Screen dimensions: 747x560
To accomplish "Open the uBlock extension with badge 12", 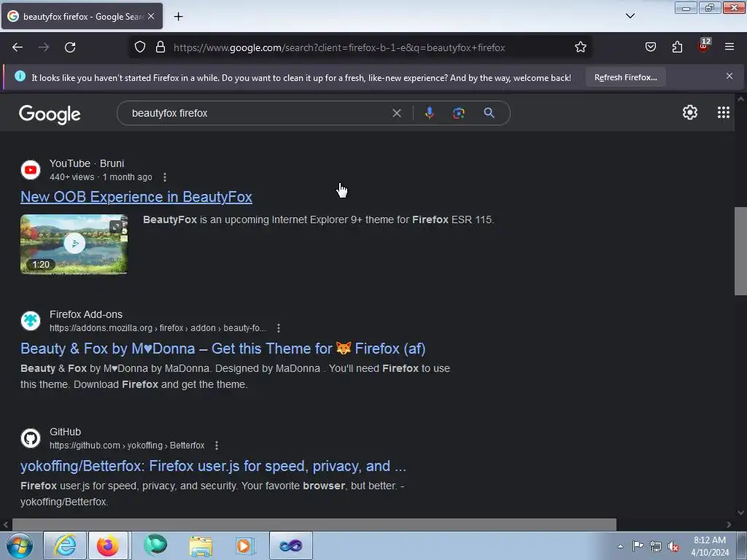I will [x=704, y=46].
